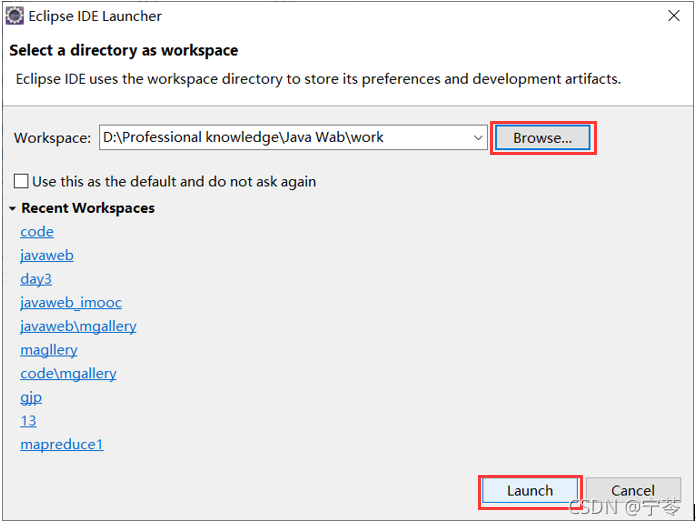
Task: Choose the 'gjp' recent workspace
Action: point(31,397)
